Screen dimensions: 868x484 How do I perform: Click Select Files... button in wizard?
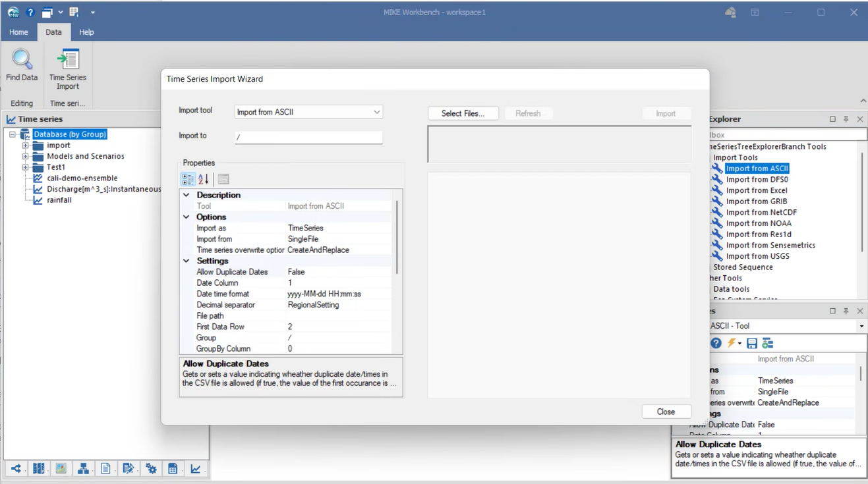(463, 113)
